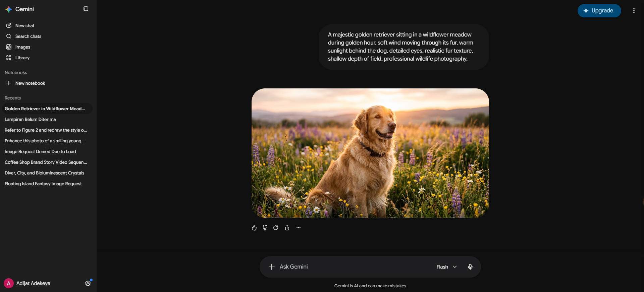
Task: Open Image Request Denied Due to Load chat
Action: coord(47,151)
